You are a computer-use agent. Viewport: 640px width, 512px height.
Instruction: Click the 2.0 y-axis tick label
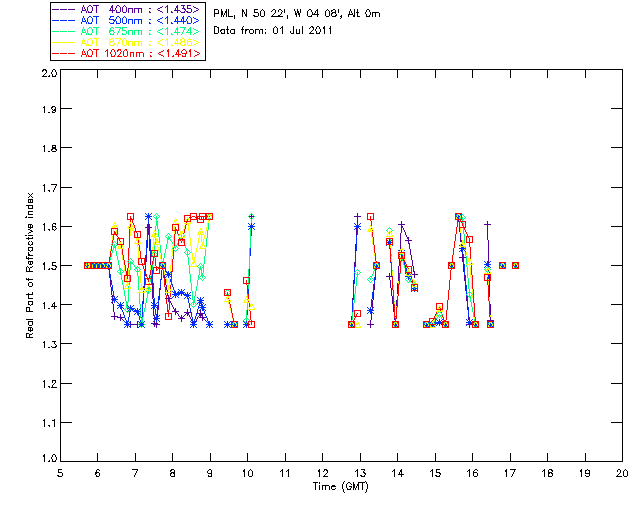click(49, 74)
